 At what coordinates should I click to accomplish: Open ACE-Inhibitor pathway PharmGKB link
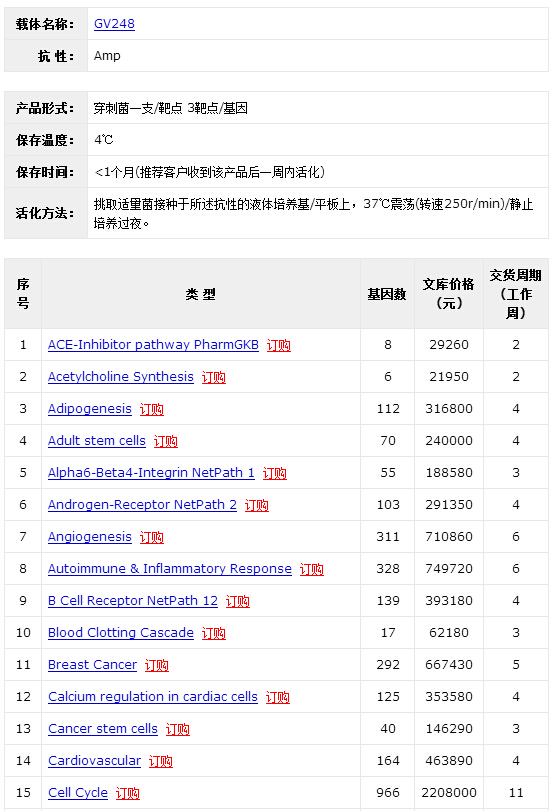click(153, 345)
